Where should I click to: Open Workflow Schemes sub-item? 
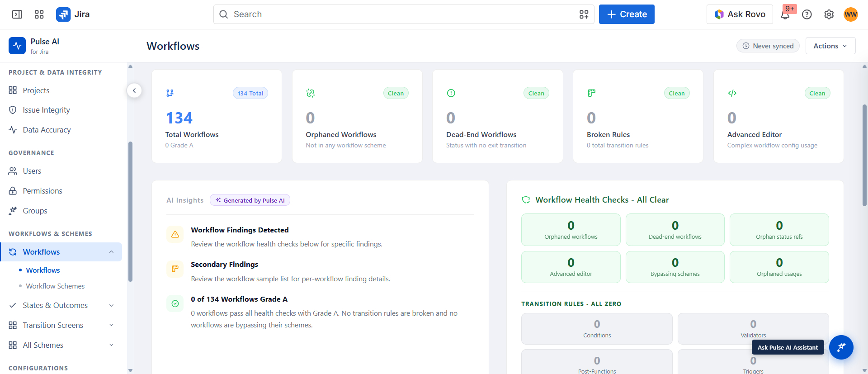click(55, 286)
